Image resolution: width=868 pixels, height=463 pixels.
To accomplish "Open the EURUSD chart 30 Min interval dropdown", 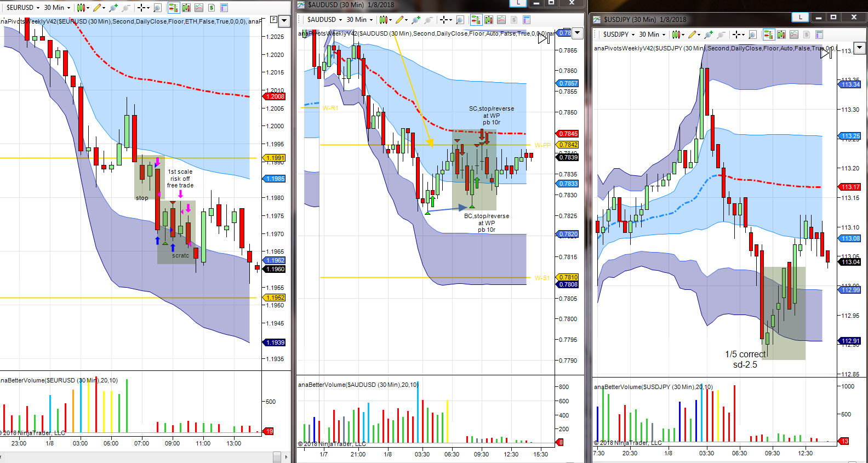I will 57,8.
